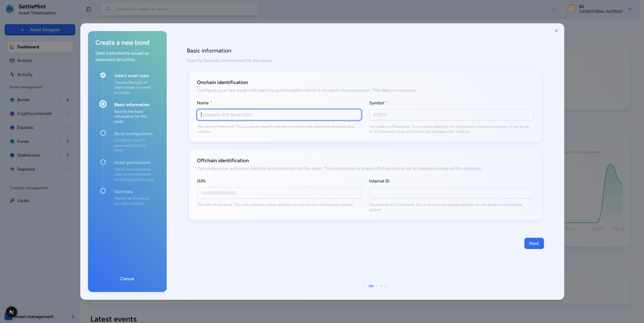Screen dimensions: 644x323
Task: Select the Basic information step indicator
Action: tap(103, 104)
